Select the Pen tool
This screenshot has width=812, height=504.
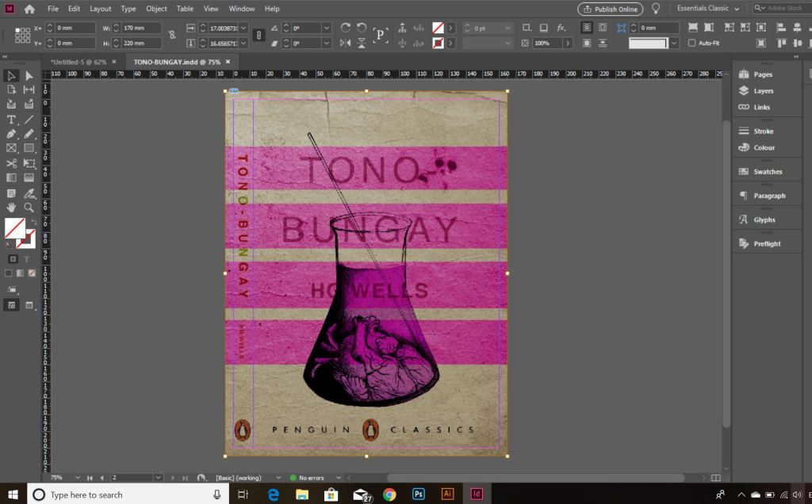tap(11, 134)
